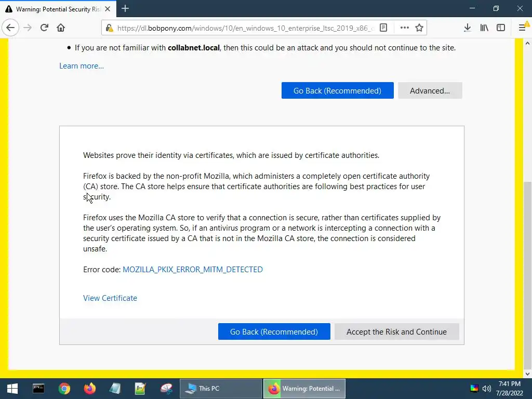Click the Forward arrow button
532x399 pixels.
(x=28, y=28)
